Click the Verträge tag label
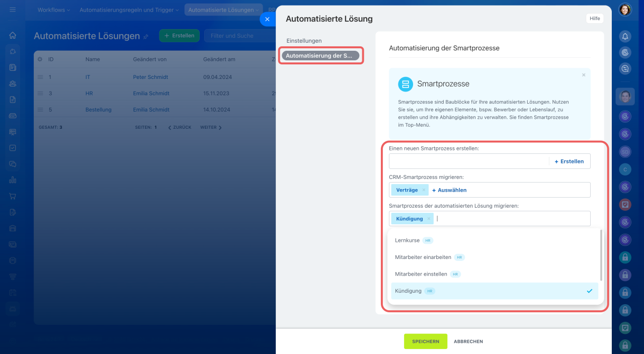The height and width of the screenshot is (354, 644). (407, 190)
